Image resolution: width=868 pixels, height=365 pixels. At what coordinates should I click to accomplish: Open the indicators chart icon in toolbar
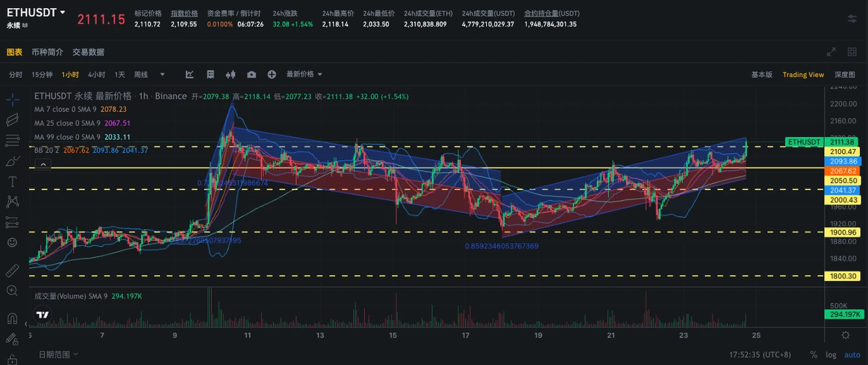[x=190, y=75]
